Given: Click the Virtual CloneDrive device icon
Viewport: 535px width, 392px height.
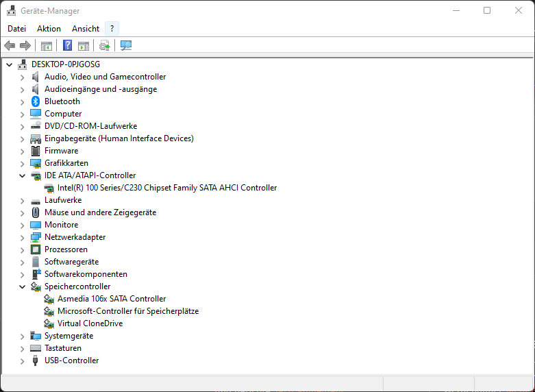Looking at the screenshot, I should pos(49,323).
